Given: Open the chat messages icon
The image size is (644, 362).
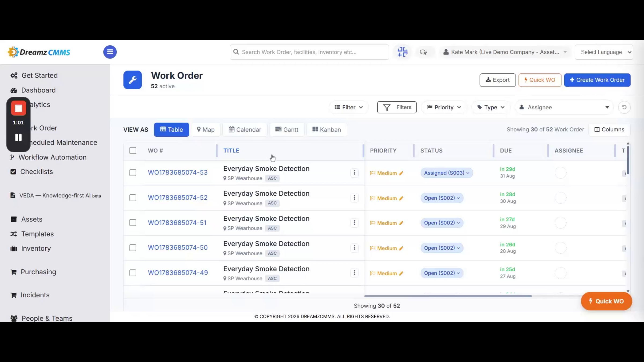Looking at the screenshot, I should click(423, 52).
